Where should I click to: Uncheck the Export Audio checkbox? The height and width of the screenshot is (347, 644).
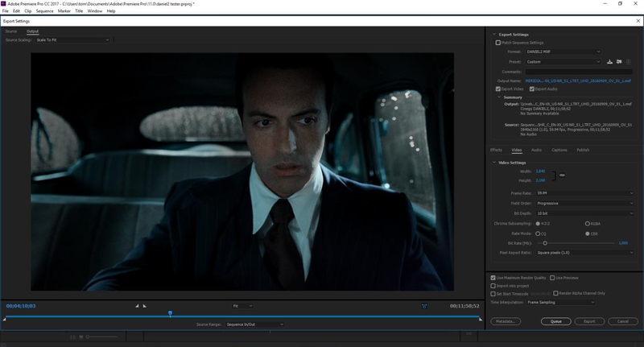[531, 89]
